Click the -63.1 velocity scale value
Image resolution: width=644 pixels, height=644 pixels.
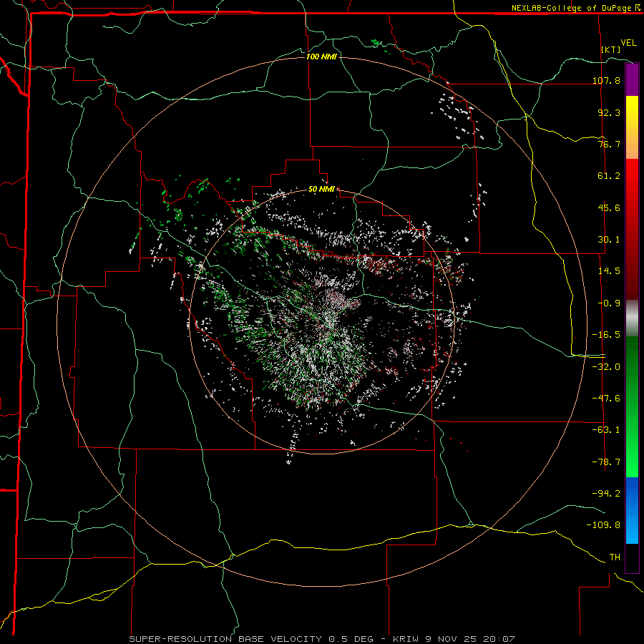tap(606, 430)
